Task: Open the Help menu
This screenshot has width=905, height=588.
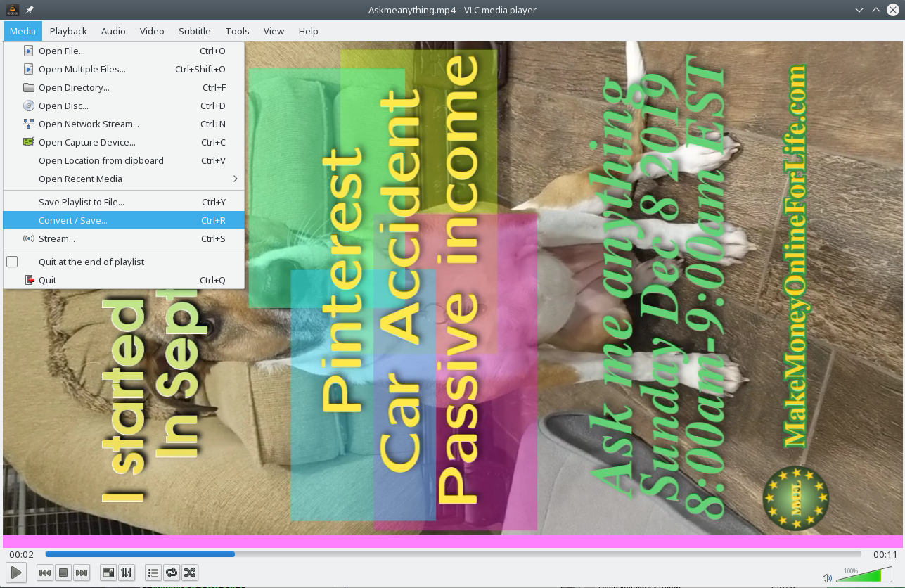Action: [x=308, y=31]
